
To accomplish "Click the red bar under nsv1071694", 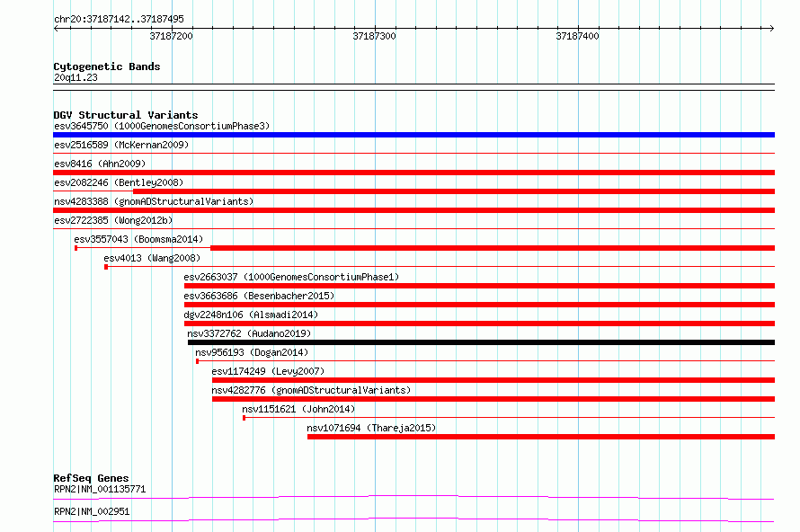I will click(x=541, y=437).
